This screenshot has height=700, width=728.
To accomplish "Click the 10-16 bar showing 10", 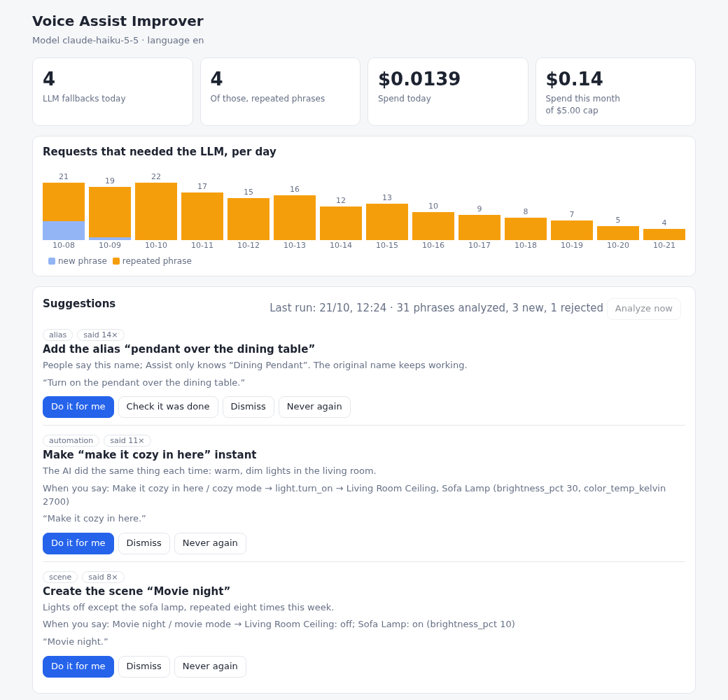I will tap(433, 226).
